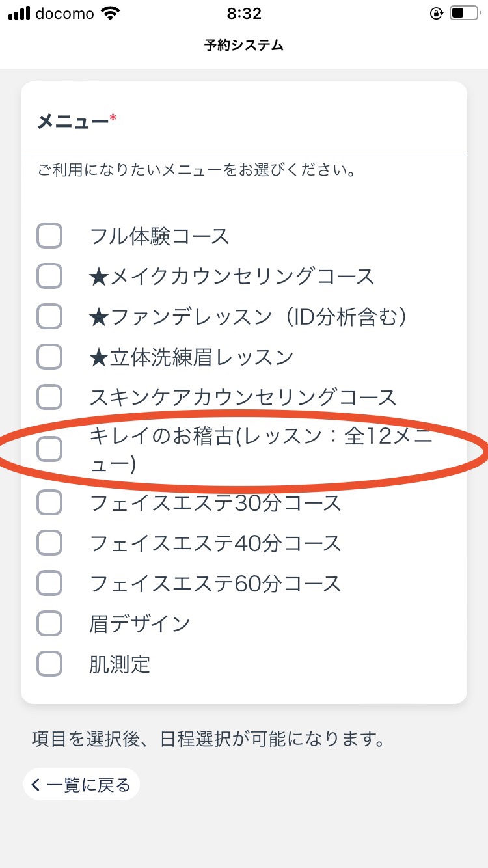Click the キレイのお稽古(レッスン：全12メニュー) label text

262,450
